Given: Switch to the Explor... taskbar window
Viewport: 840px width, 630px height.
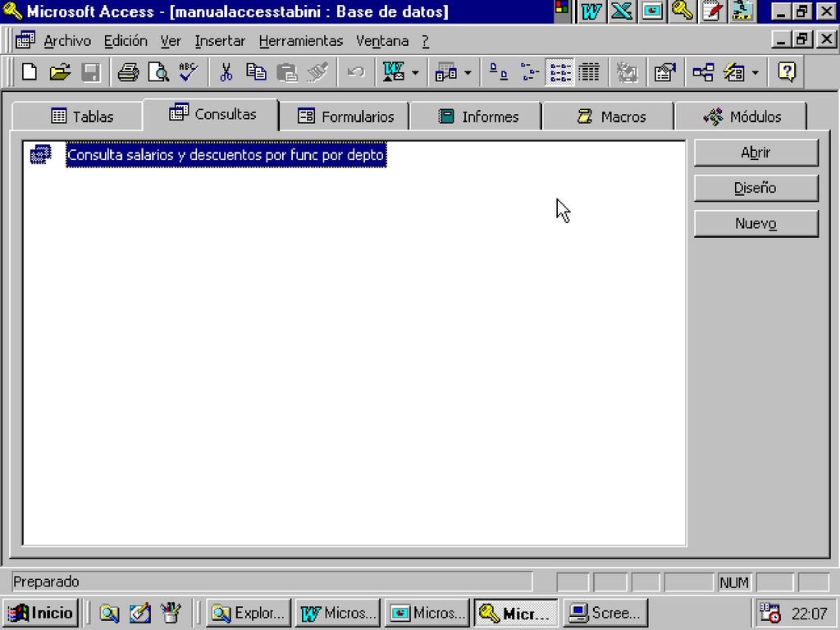Looking at the screenshot, I should click(x=249, y=613).
